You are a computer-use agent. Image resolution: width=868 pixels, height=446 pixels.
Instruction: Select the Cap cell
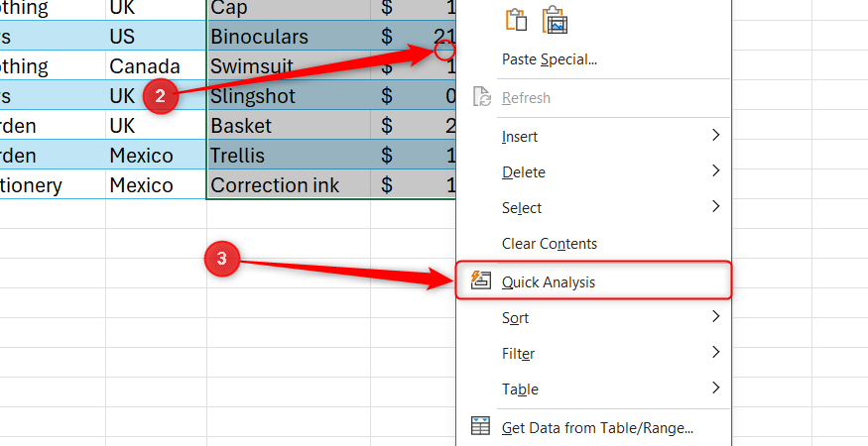[x=289, y=10]
